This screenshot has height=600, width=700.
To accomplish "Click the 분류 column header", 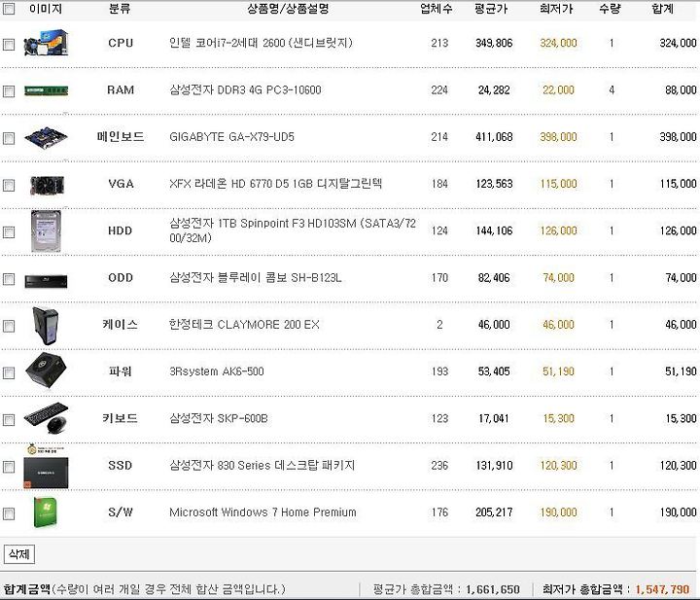I will (x=120, y=9).
